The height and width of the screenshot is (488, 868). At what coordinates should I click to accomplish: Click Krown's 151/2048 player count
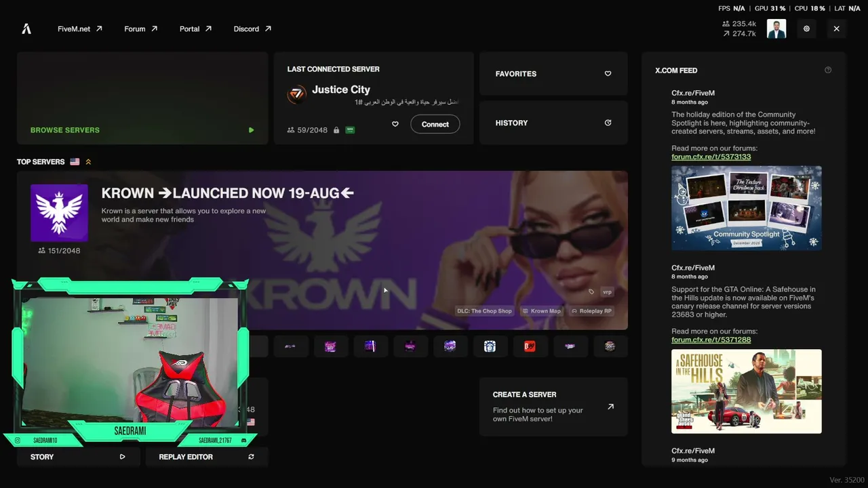click(59, 251)
